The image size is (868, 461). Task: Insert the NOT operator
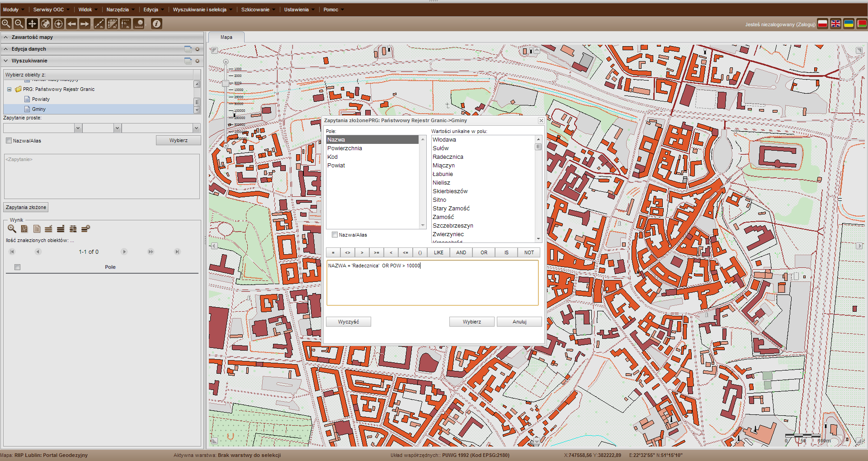coord(529,252)
